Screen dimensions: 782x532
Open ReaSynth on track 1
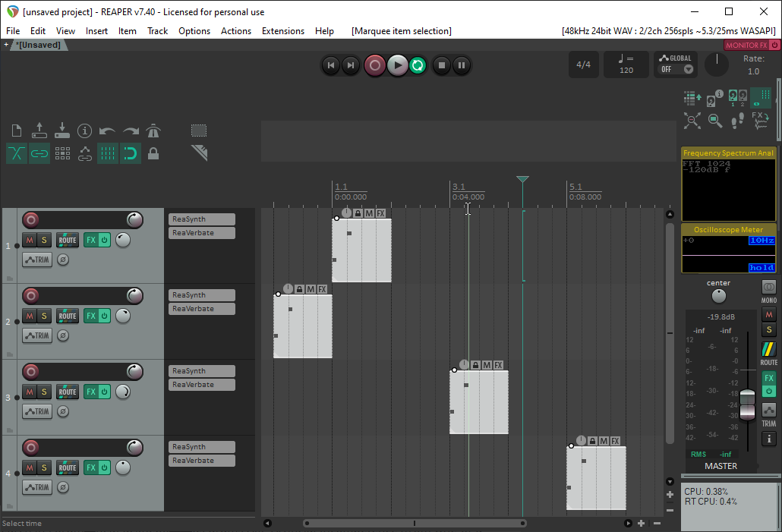tap(201, 219)
